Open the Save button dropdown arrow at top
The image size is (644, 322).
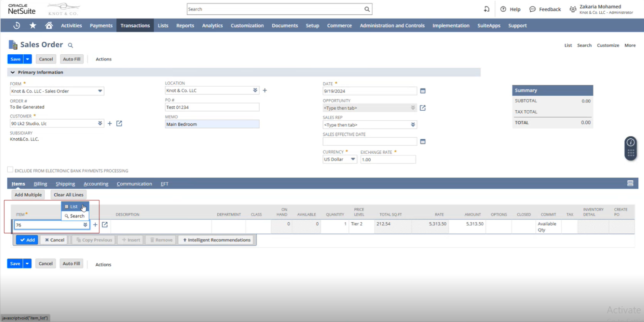click(27, 59)
